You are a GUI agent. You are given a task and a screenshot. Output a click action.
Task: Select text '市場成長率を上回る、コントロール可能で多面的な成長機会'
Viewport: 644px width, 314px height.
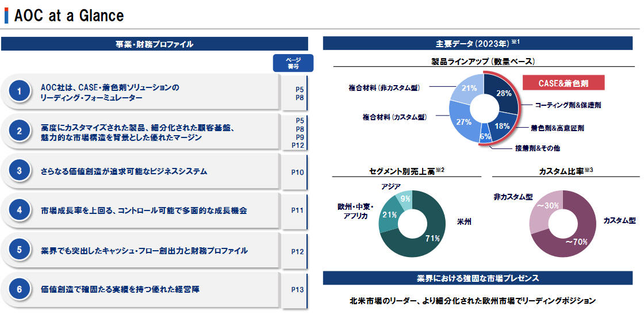pyautogui.click(x=144, y=211)
